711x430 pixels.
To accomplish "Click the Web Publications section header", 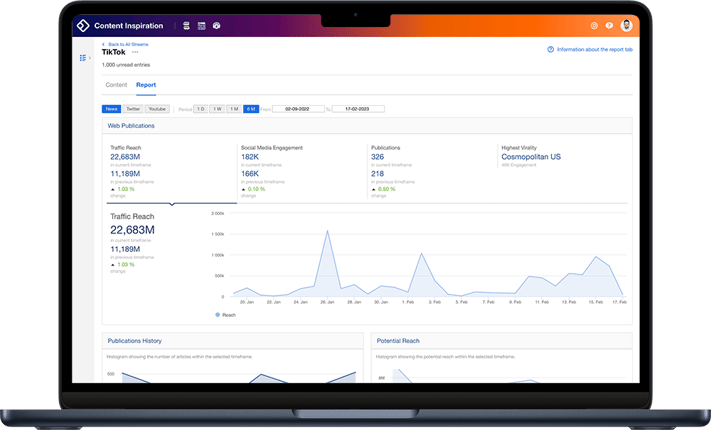I will [x=131, y=126].
